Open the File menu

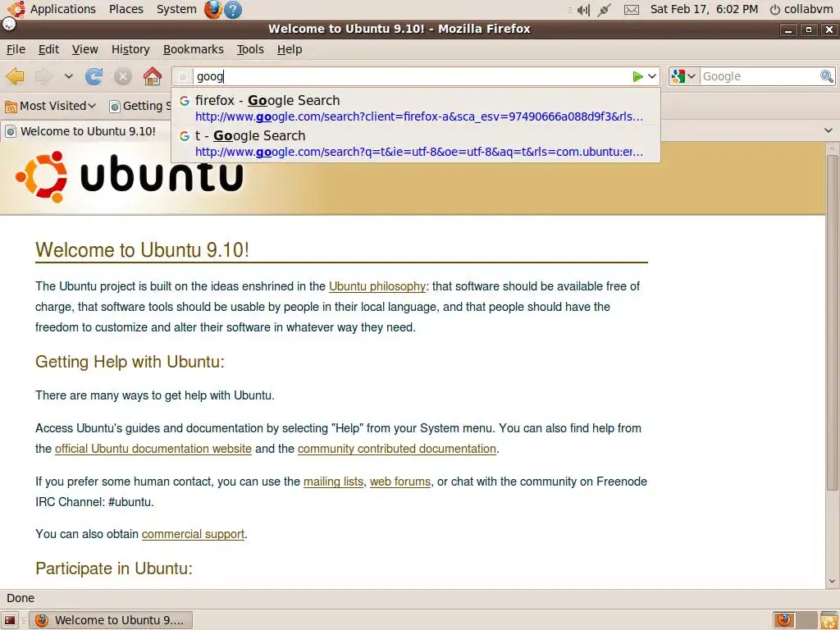coord(16,49)
